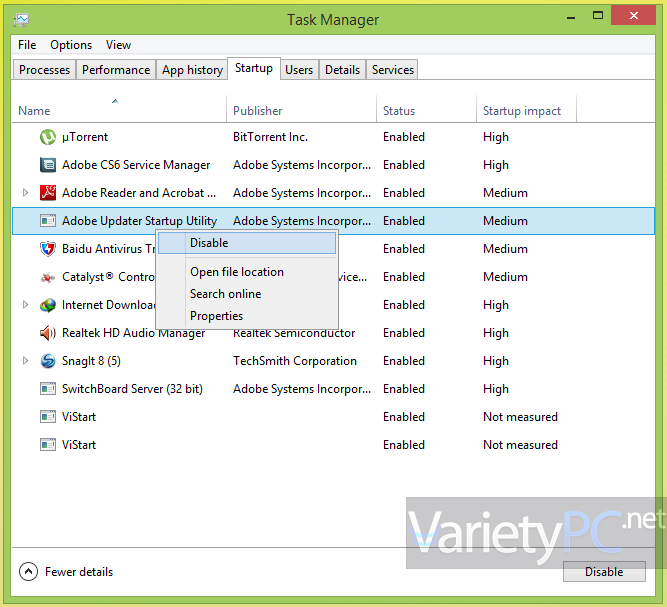Expand the SnagIt 8 (5) group

26,361
